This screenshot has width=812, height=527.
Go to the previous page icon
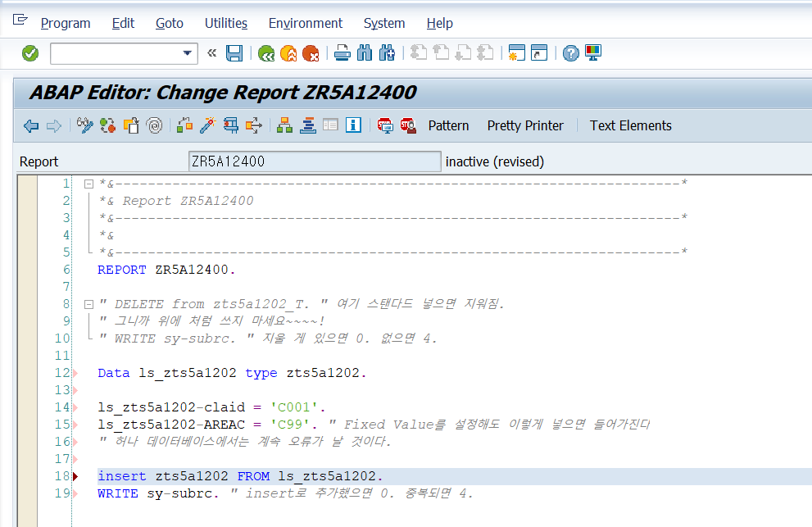point(441,52)
